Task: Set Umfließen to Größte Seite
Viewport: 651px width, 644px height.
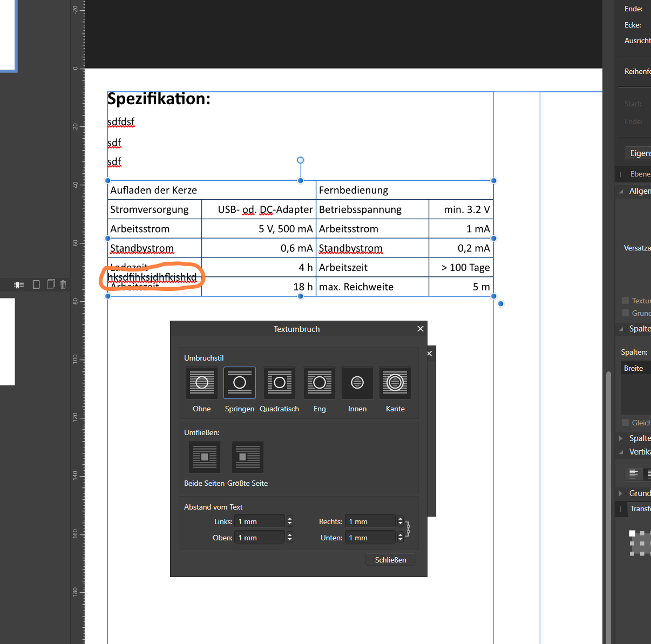Action: coord(248,457)
